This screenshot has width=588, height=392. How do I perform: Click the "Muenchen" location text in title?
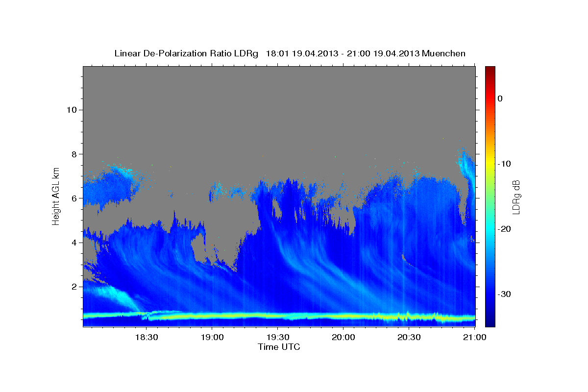444,53
